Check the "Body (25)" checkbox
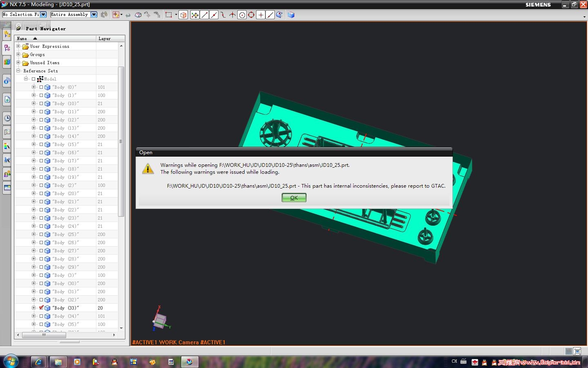 41,234
